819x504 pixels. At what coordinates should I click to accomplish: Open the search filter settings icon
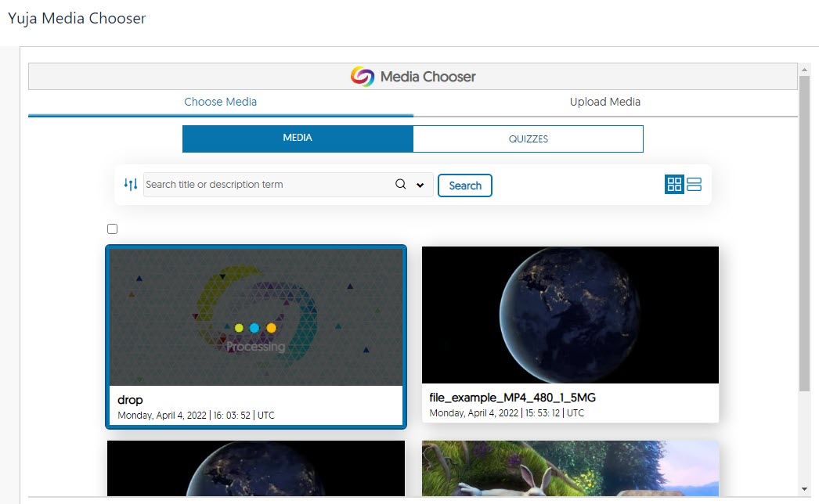[x=131, y=185]
